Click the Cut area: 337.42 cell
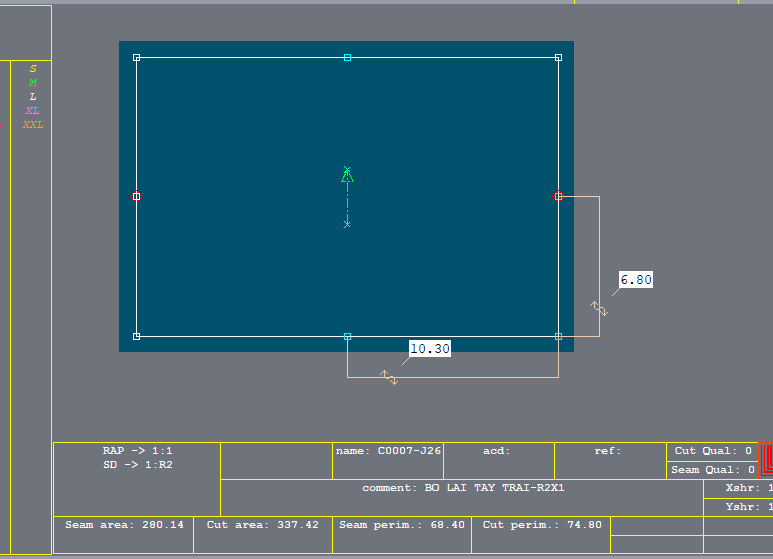Viewport: 773px width, 559px height. pos(263,535)
